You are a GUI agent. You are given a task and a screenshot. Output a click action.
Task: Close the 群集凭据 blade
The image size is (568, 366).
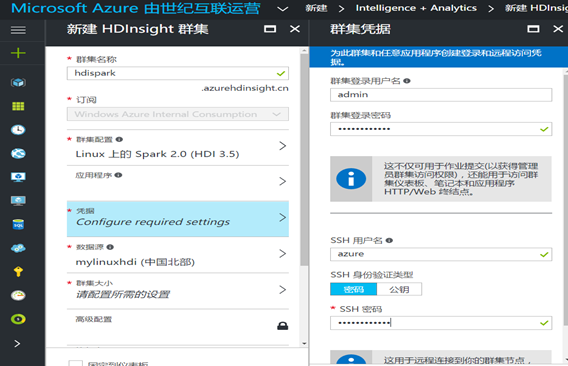tap(558, 29)
